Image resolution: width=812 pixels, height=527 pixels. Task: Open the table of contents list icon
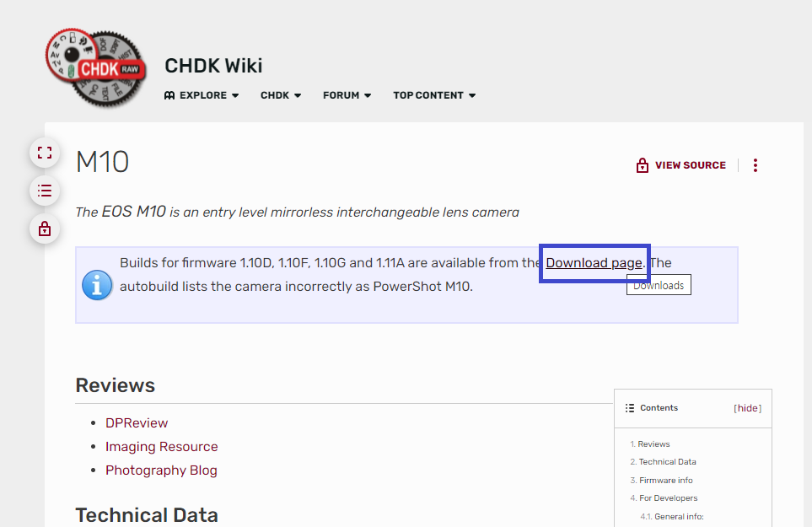pyautogui.click(x=45, y=191)
